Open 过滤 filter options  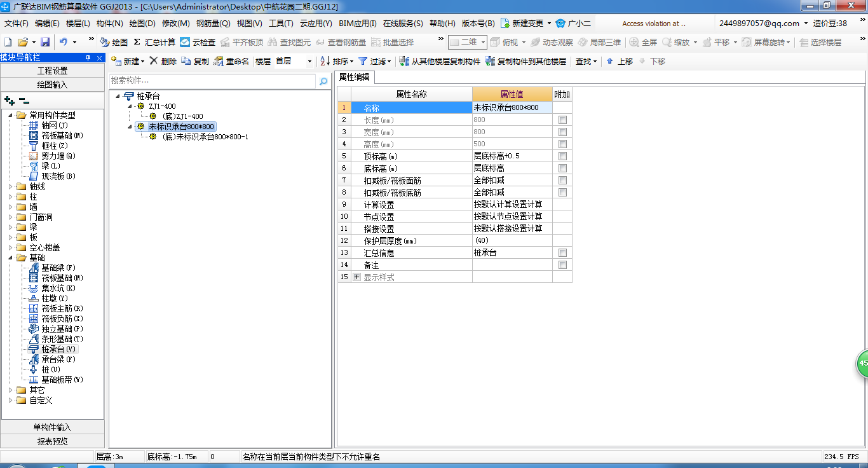(x=375, y=61)
